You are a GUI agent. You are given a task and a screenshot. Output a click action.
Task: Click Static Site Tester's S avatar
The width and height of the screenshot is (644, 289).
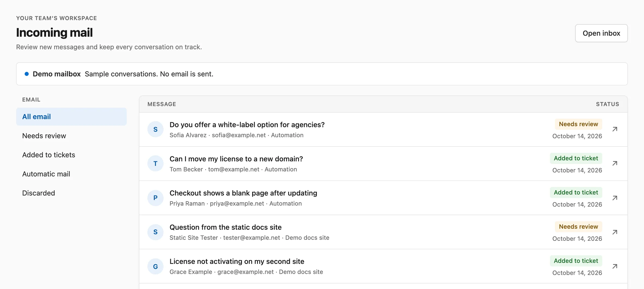tap(155, 232)
